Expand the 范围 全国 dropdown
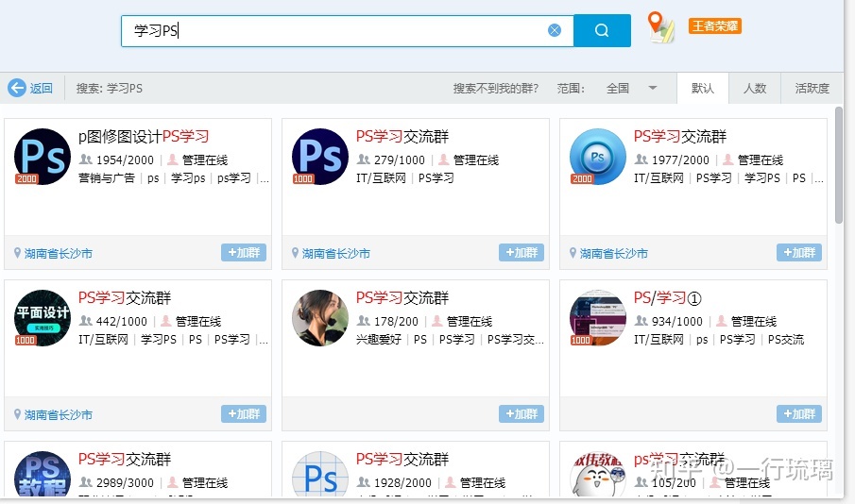 [631, 89]
